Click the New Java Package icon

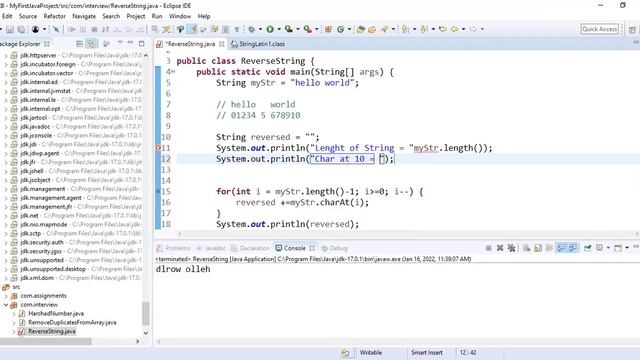click(x=328, y=29)
